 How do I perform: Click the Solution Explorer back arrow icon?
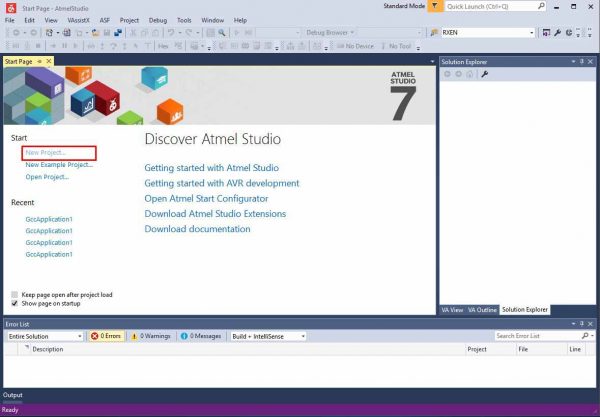click(447, 74)
